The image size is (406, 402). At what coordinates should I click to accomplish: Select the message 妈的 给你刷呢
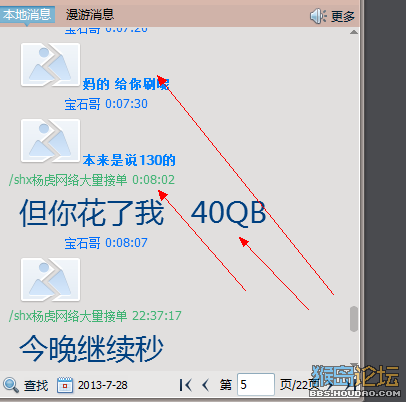126,84
